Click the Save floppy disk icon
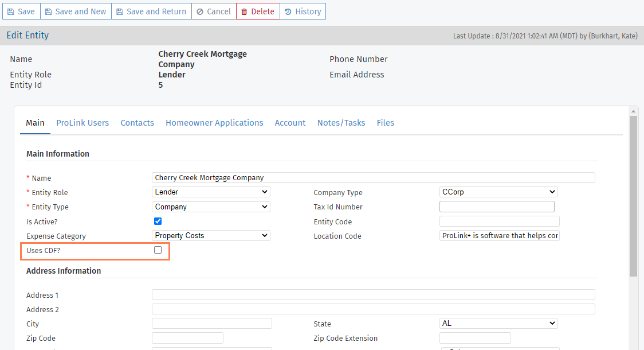Viewport: 644px width, 350px height. [11, 12]
